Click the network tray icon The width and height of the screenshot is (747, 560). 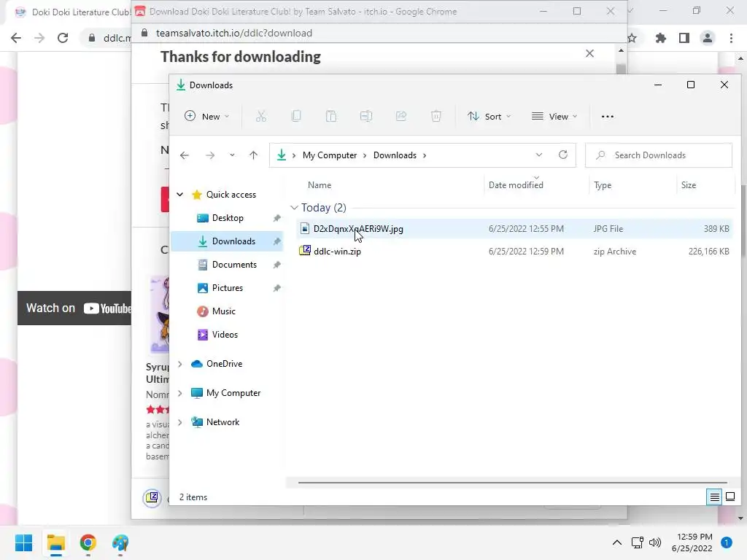(x=638, y=542)
